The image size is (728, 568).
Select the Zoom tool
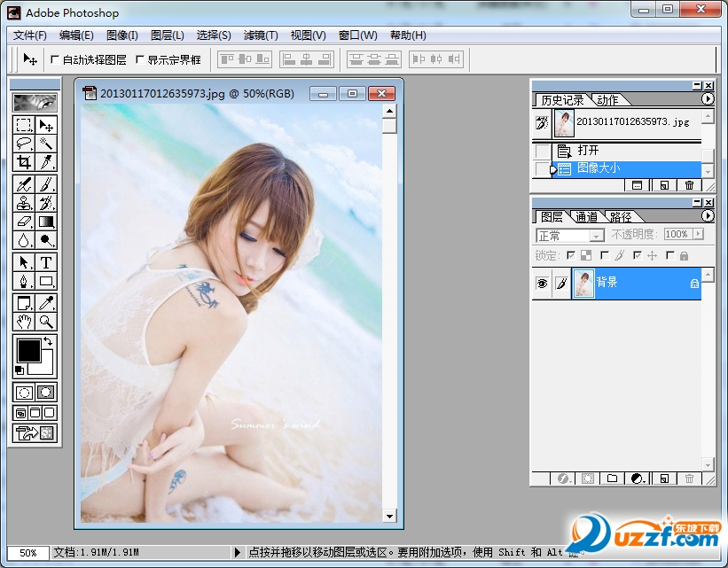46,321
